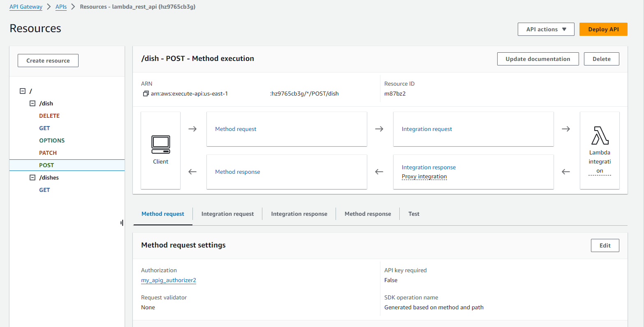Image resolution: width=644 pixels, height=327 pixels.
Task: Select PATCH method under /dish
Action: click(48, 153)
